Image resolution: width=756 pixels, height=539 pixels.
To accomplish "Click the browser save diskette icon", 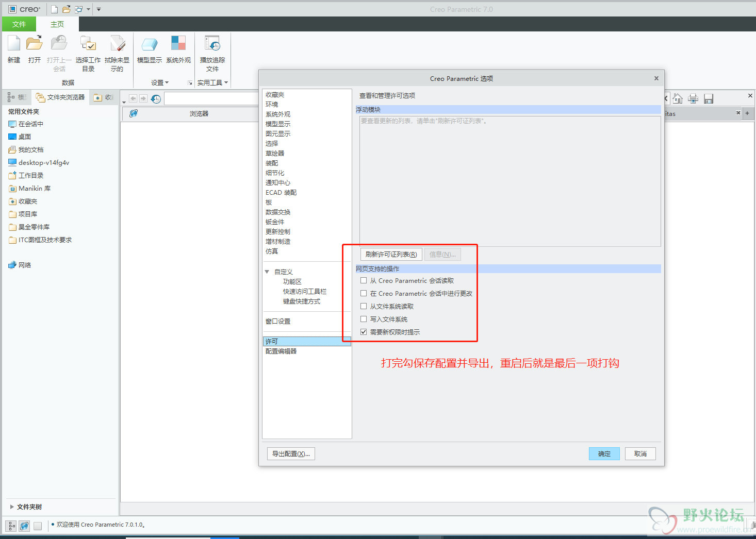I will (709, 98).
